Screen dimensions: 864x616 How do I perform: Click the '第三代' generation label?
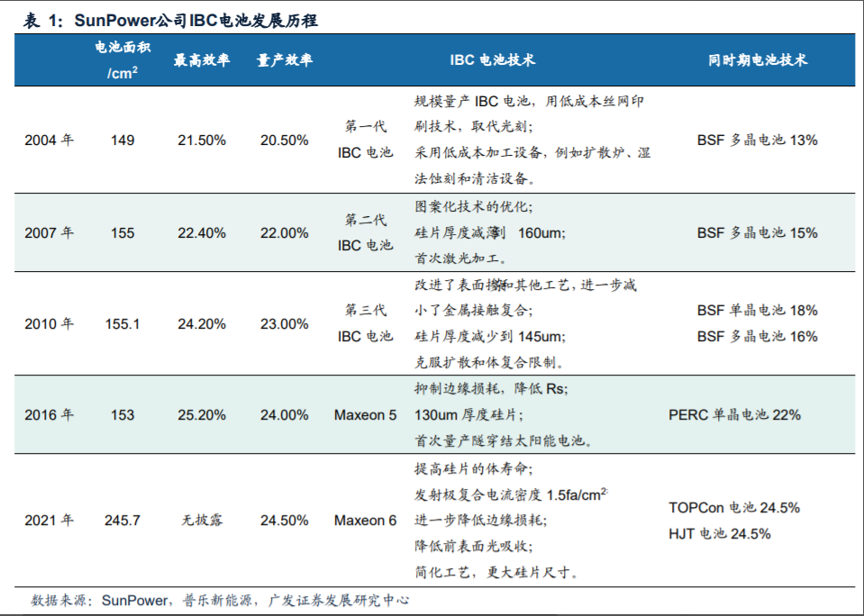[x=365, y=310]
